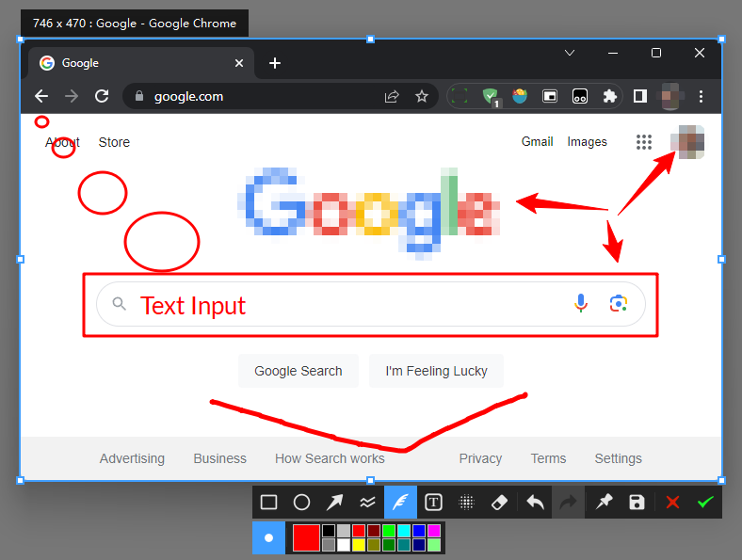Select the rectangle drawing tool

click(268, 503)
